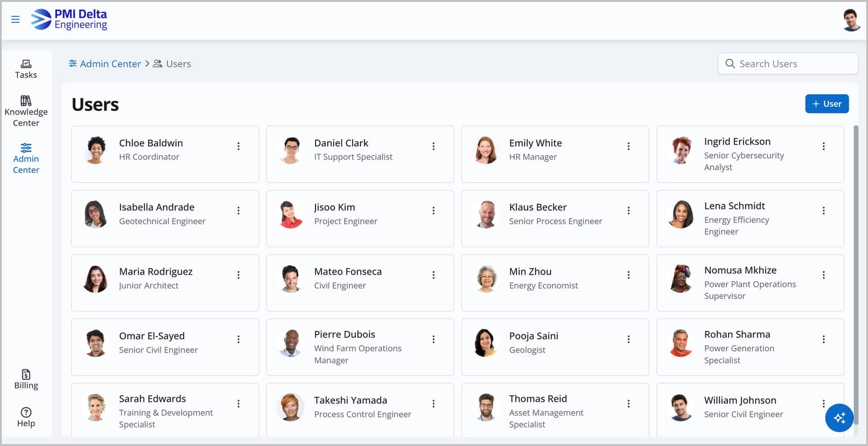Select the name Rohan Sharma
The width and height of the screenshot is (868, 446).
click(x=737, y=334)
